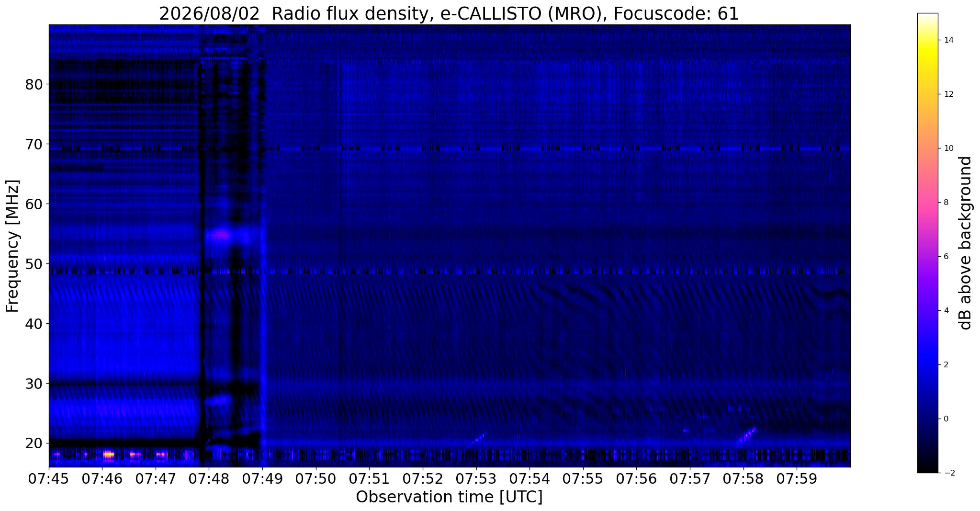Click the 07:50 time tick label
This screenshot has height=511, width=980.
click(316, 479)
